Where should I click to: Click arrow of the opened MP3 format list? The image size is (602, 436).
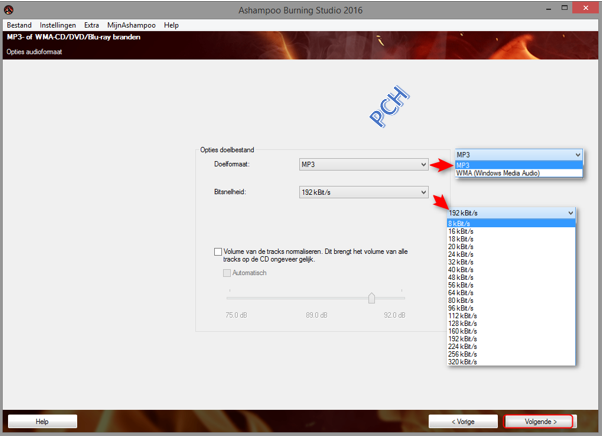[x=577, y=155]
